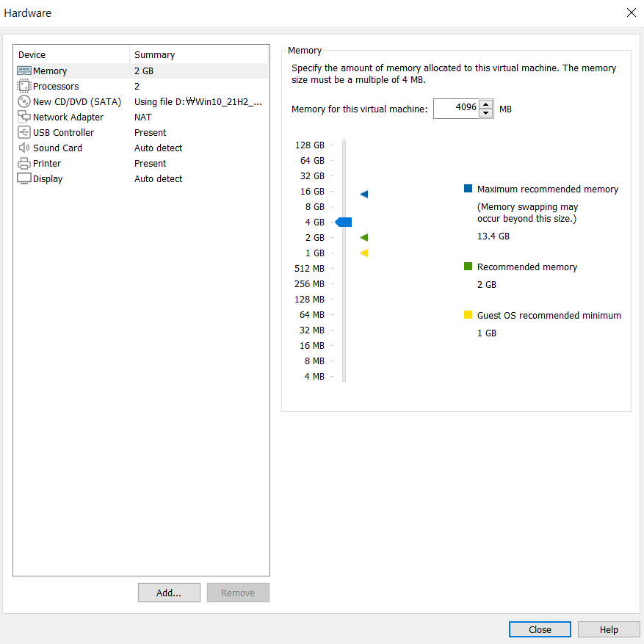
Task: Click the NAT summary value
Action: click(143, 117)
